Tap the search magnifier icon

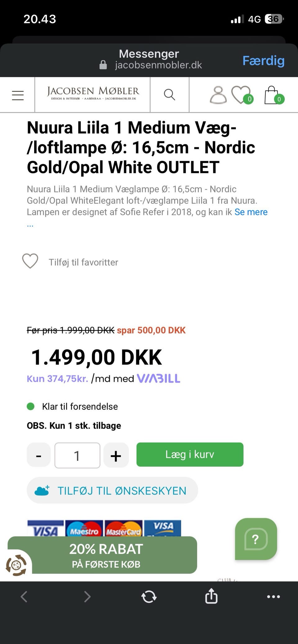click(169, 95)
